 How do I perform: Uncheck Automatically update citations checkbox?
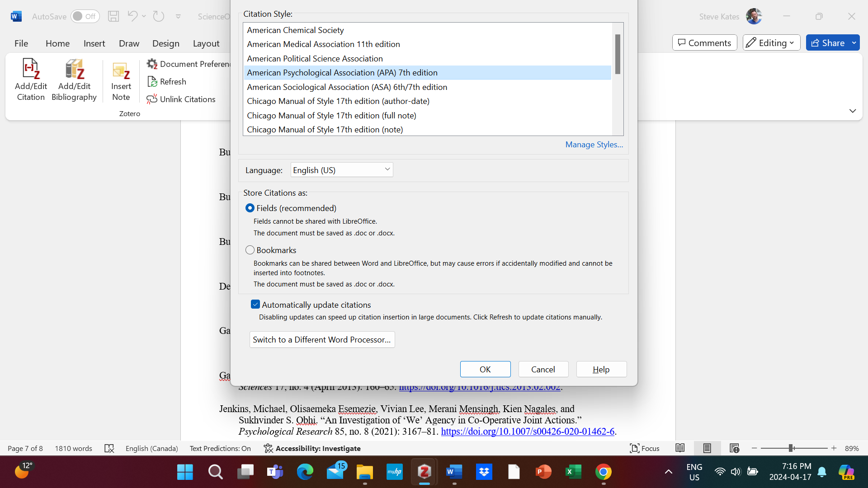point(255,305)
